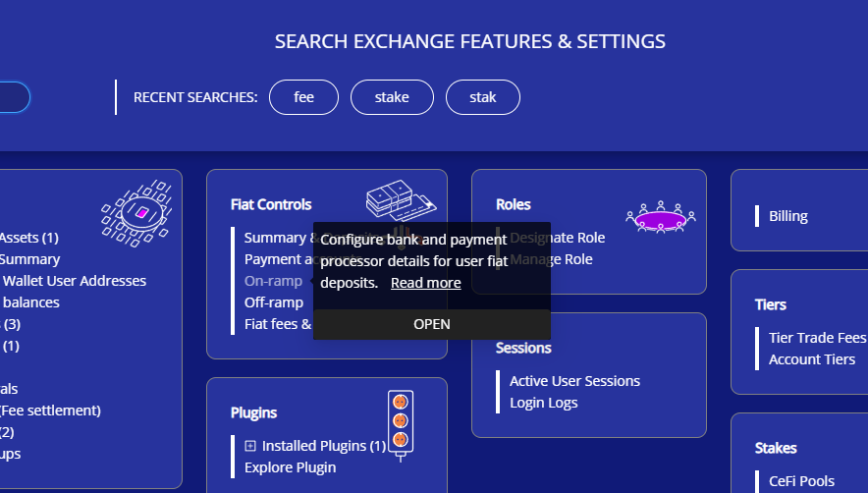
Task: Open Wallet User Addresses
Action: coord(75,281)
